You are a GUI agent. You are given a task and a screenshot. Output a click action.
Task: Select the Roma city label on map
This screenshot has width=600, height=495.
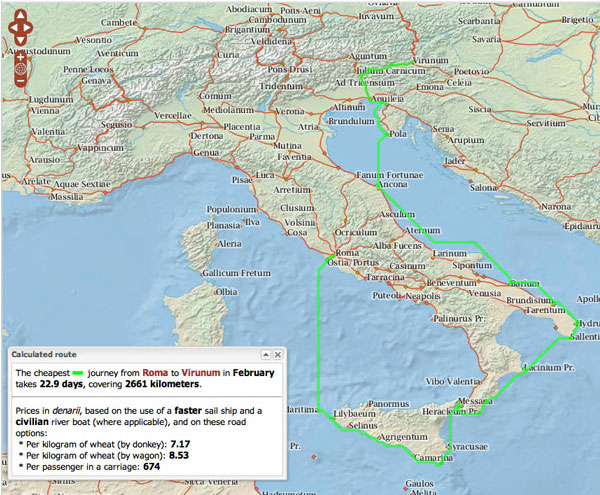click(347, 253)
